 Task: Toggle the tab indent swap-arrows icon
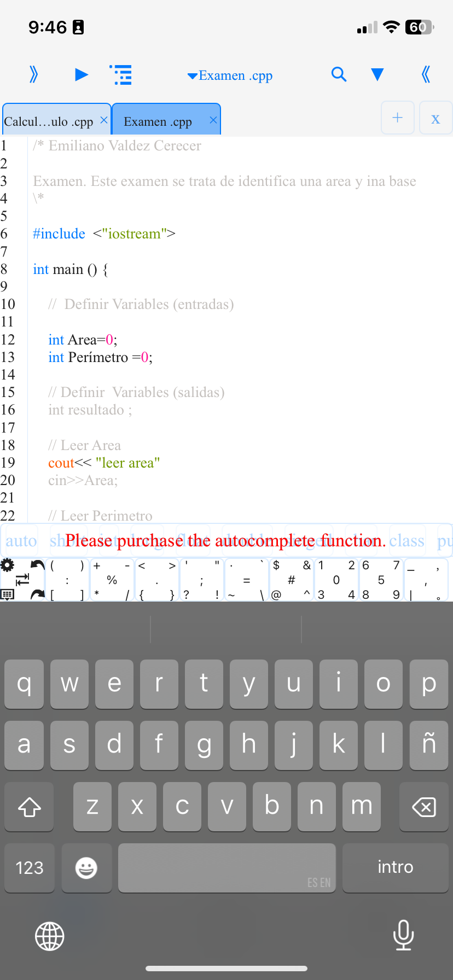[22, 580]
